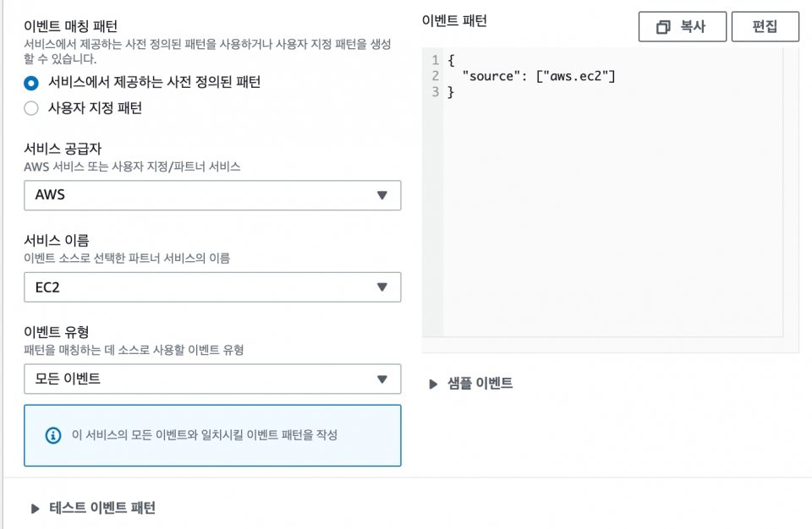Viewport: 812px width, 529px height.
Task: Click line number 1 in the code gutter
Action: point(435,60)
